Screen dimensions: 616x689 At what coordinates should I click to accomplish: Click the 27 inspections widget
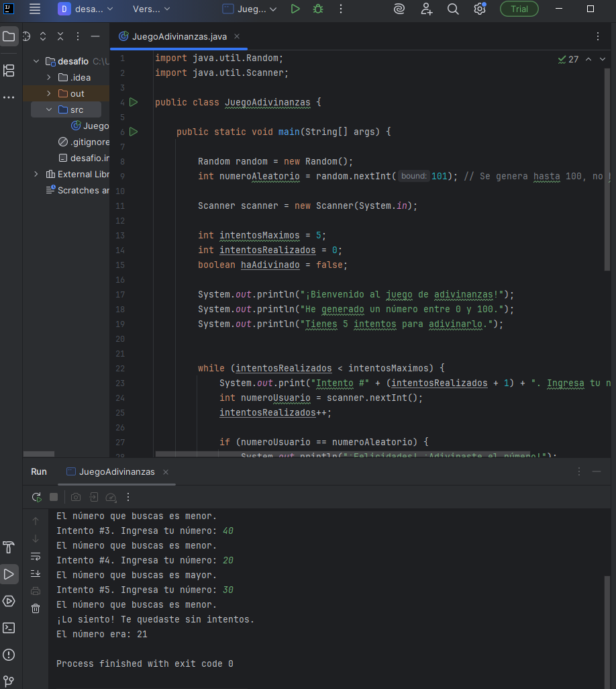(568, 59)
